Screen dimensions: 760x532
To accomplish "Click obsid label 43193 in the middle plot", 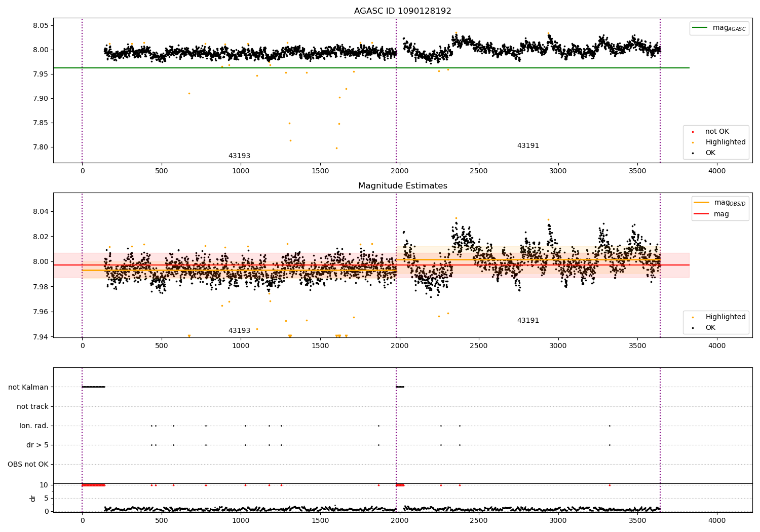I will click(x=239, y=331).
